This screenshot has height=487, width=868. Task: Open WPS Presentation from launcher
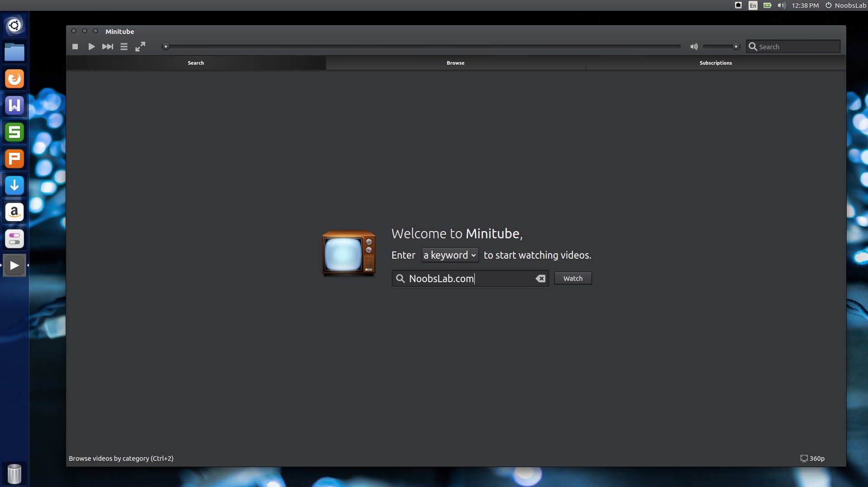point(14,159)
